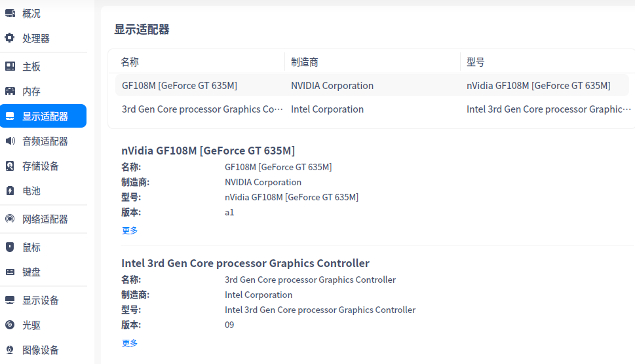Image resolution: width=635 pixels, height=364 pixels.
Task: Go to Display Device (显示设备) section
Action: [41, 300]
